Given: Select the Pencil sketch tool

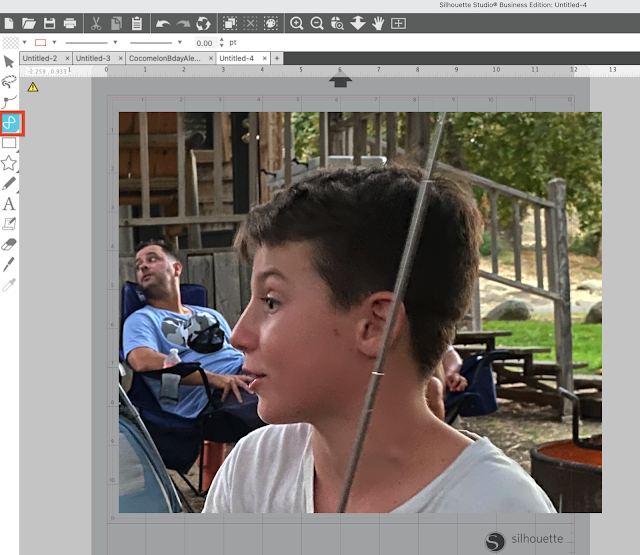Looking at the screenshot, I should click(x=9, y=183).
